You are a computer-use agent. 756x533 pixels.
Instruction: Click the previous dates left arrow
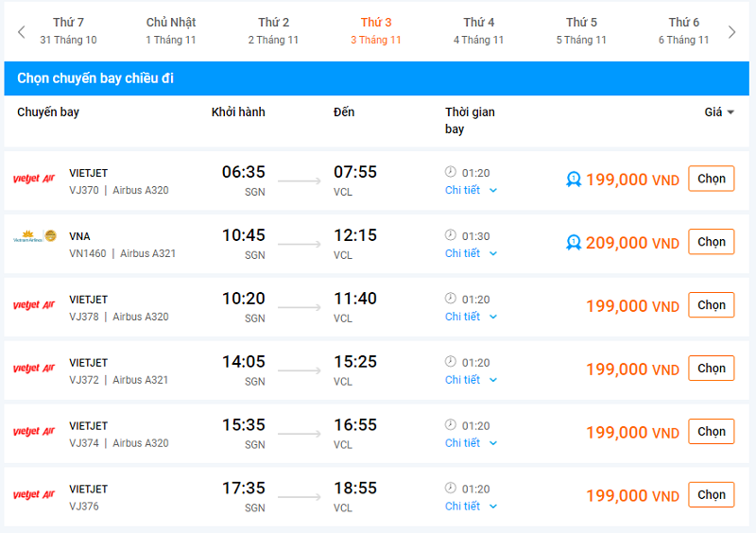click(22, 32)
